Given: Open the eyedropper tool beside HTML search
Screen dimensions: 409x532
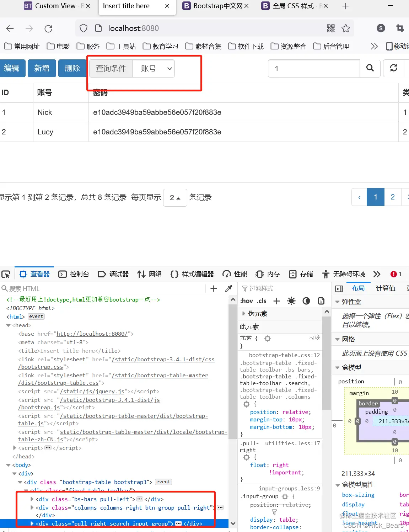Looking at the screenshot, I should [x=228, y=288].
